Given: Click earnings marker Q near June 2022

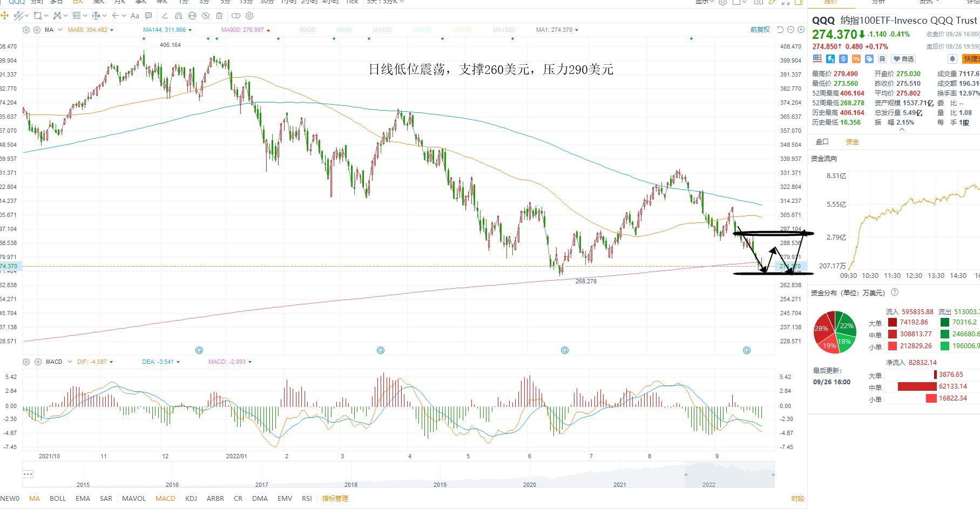Looking at the screenshot, I should point(565,350).
